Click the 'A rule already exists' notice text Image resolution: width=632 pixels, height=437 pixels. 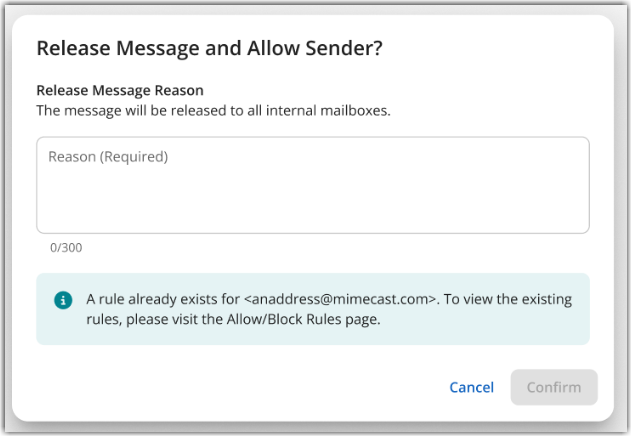click(x=162, y=299)
